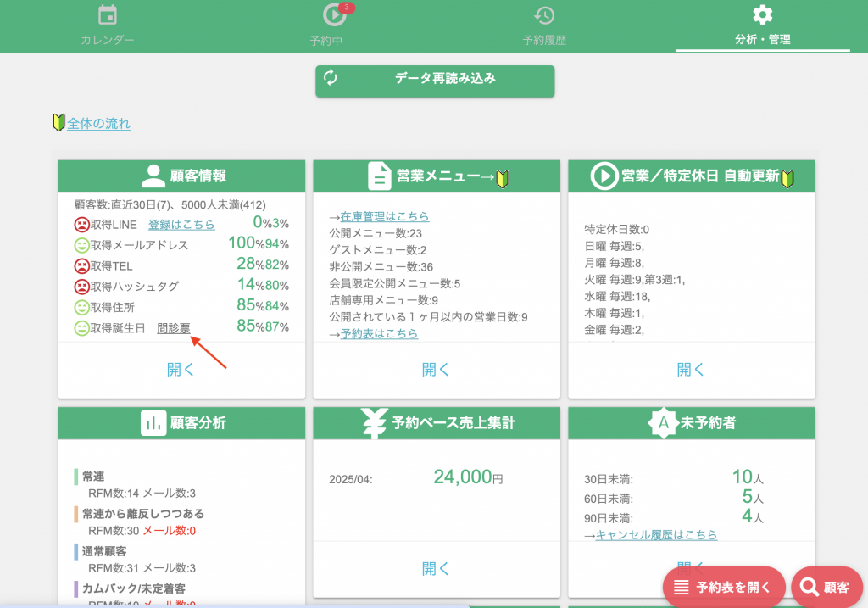
Task: Click the play circle icon beside 営業／特定休日
Action: [604, 176]
